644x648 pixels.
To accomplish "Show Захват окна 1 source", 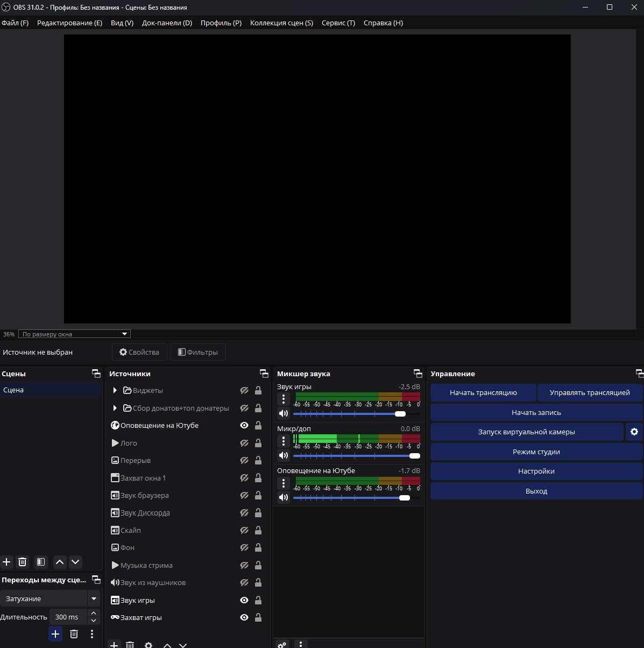I will click(x=244, y=478).
